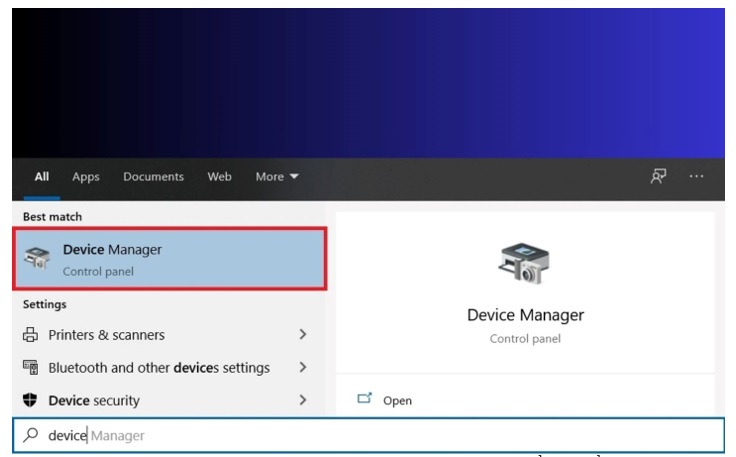
Task: Expand the arrow next to Device security
Action: tap(302, 401)
